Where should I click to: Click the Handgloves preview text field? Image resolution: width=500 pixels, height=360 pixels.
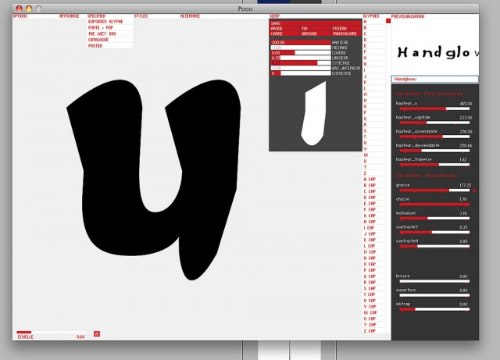435,79
